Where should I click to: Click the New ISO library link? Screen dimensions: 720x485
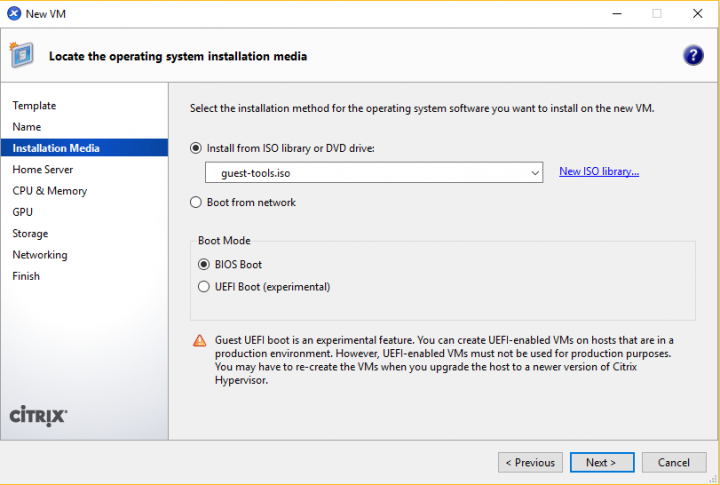[598, 172]
